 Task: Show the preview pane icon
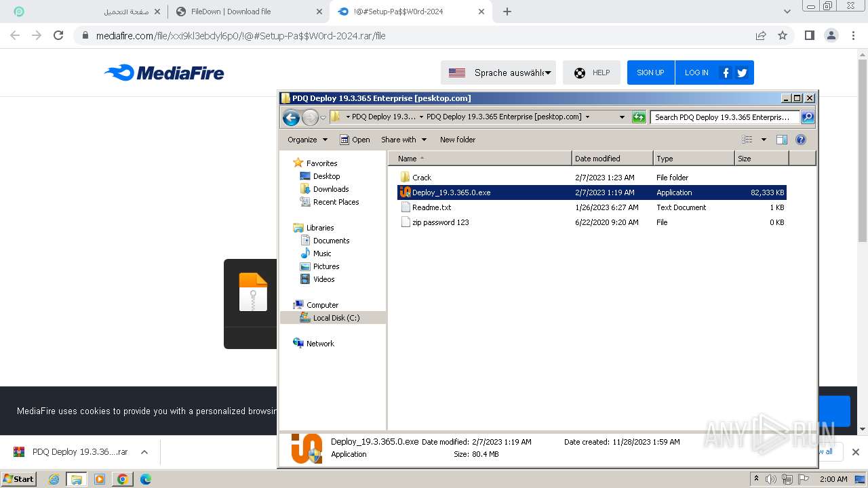[x=781, y=140]
